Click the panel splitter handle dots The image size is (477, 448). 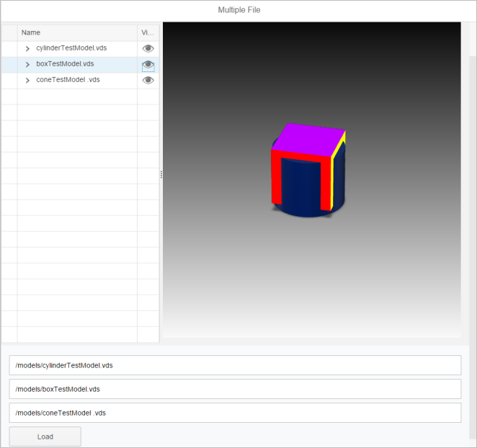pos(161,174)
